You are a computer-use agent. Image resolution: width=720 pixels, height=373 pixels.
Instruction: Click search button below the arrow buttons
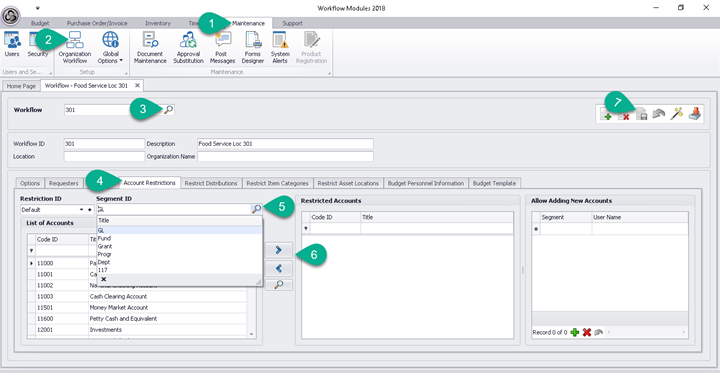(x=278, y=285)
